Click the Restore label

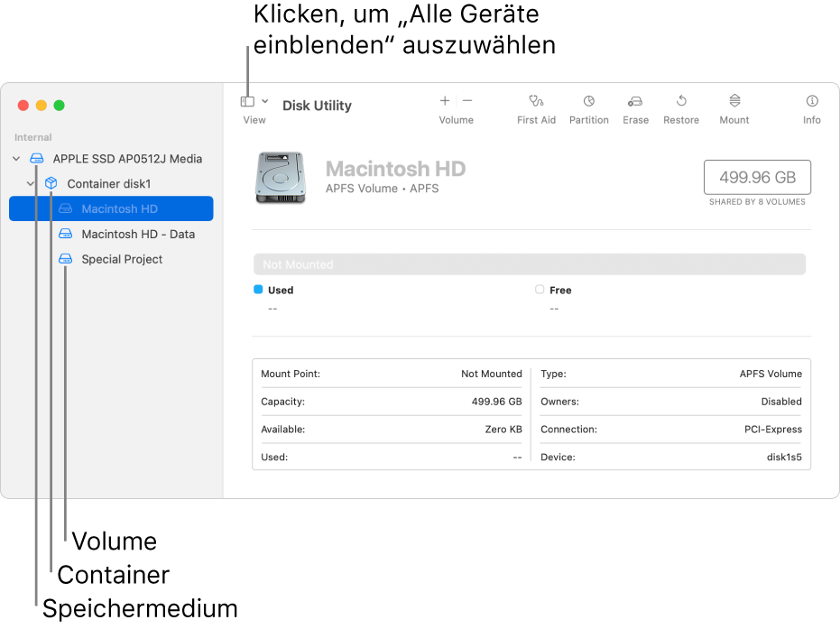(681, 120)
